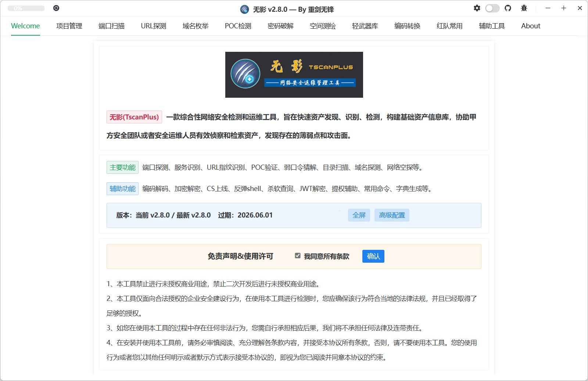Open the 编码转换 tab
The image size is (588, 381).
click(407, 26)
